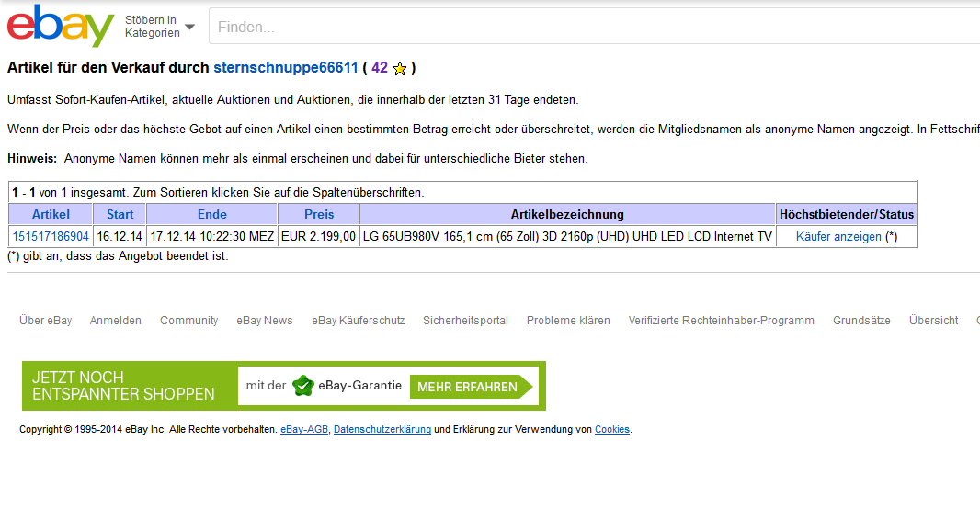Sort table by Artikel column
This screenshot has height=508, width=980.
click(x=51, y=214)
